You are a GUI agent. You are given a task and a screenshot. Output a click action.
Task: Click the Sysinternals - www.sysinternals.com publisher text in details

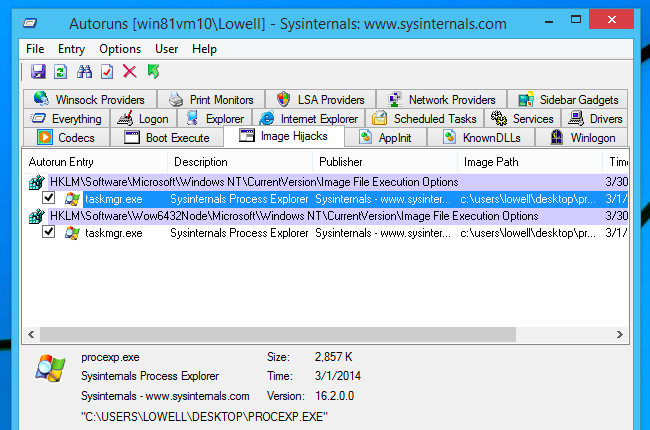[165, 396]
